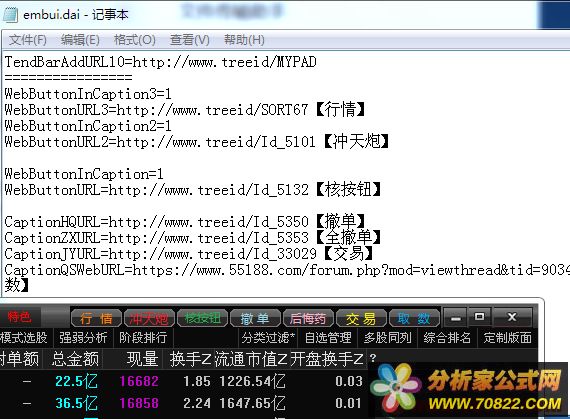Click the yellow 交易 button
570x419 pixels.
click(x=361, y=318)
